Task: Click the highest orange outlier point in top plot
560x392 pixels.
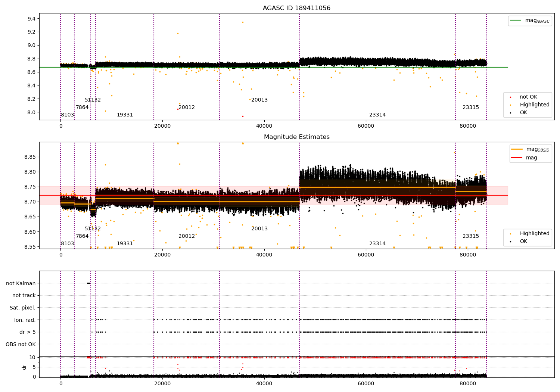Action: (243, 22)
